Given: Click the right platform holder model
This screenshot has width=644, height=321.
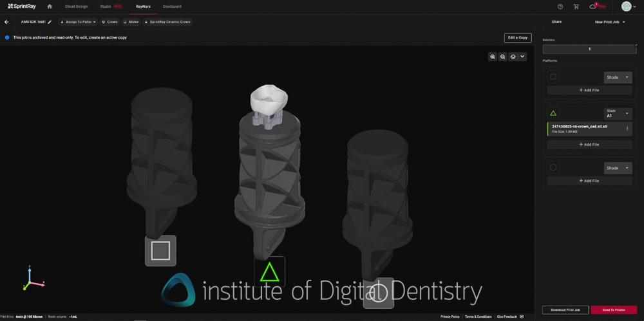Looking at the screenshot, I should pos(378,205).
